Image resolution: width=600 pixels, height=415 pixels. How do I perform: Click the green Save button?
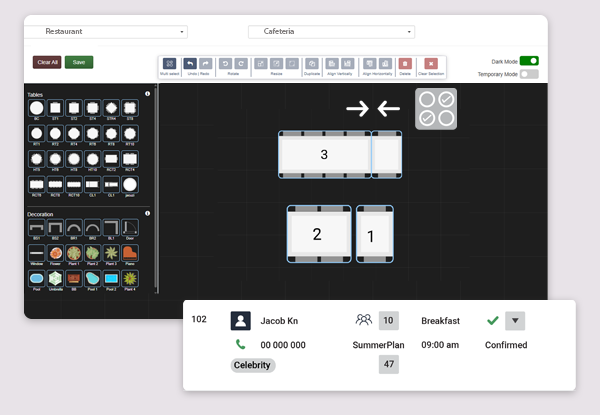pos(78,62)
